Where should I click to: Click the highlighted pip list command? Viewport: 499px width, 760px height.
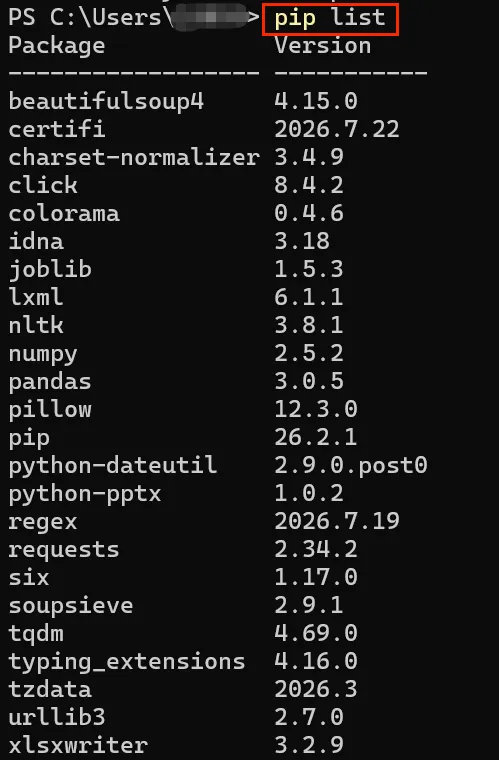tap(330, 18)
